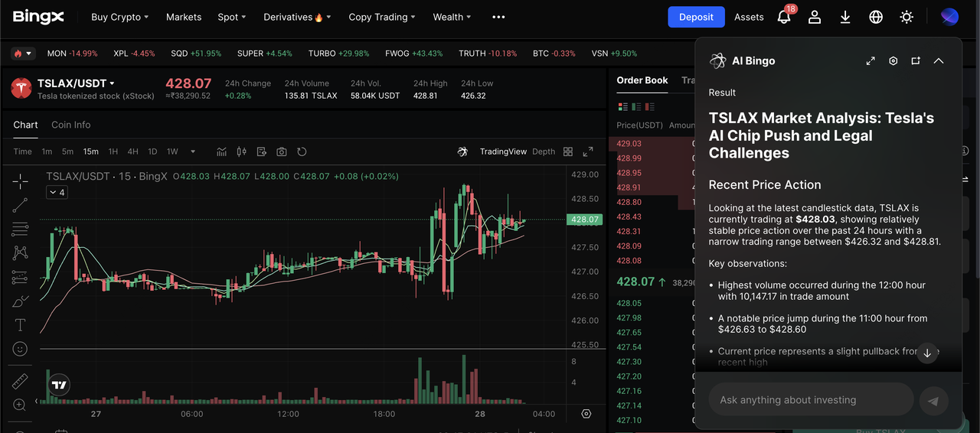Switch chart view to Depth
This screenshot has height=433, width=980.
(544, 151)
